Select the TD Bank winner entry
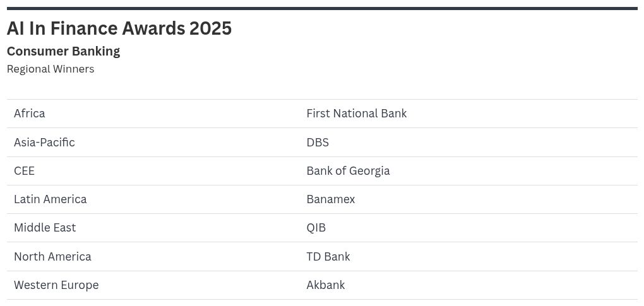 328,257
